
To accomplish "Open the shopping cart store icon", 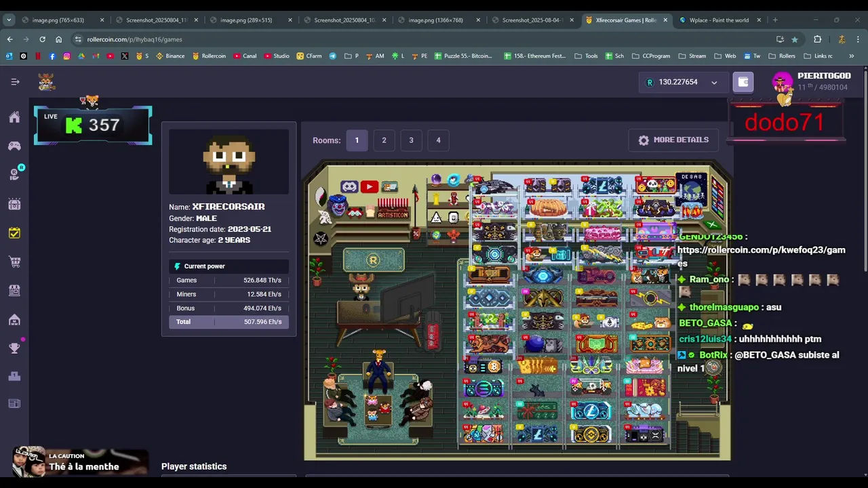I will 14,262.
